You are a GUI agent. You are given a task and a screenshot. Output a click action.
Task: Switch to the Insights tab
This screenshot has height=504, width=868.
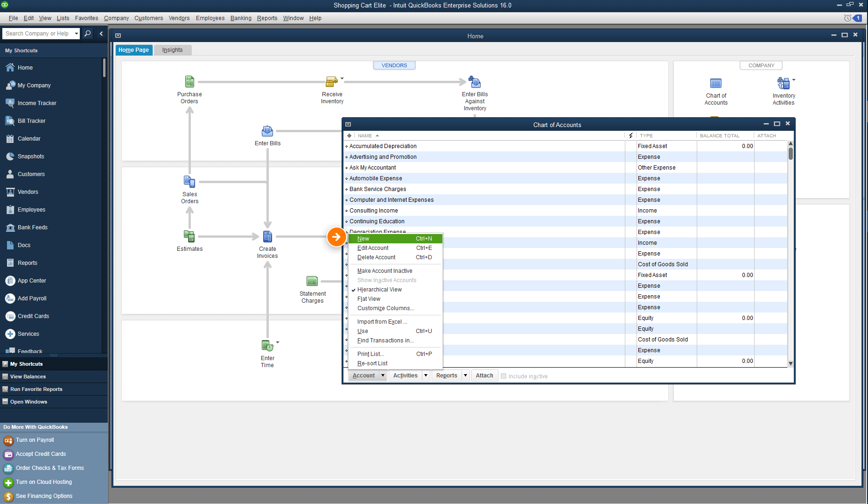[172, 50]
